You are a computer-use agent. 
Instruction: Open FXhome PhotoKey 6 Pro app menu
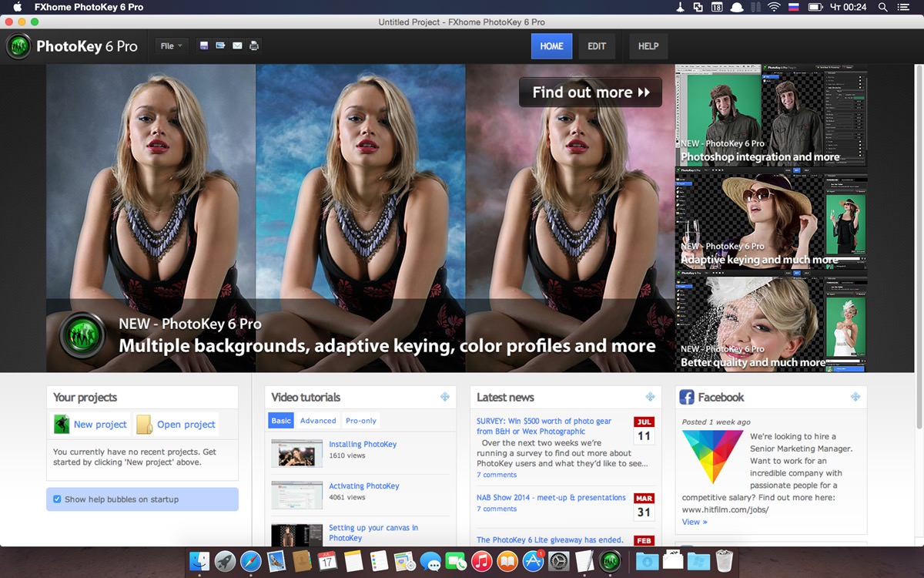click(89, 7)
